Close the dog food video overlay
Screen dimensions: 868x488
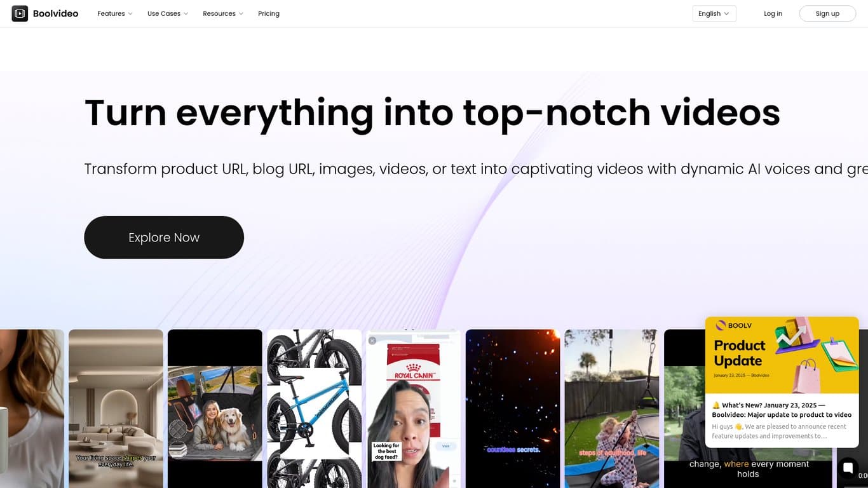(x=372, y=341)
